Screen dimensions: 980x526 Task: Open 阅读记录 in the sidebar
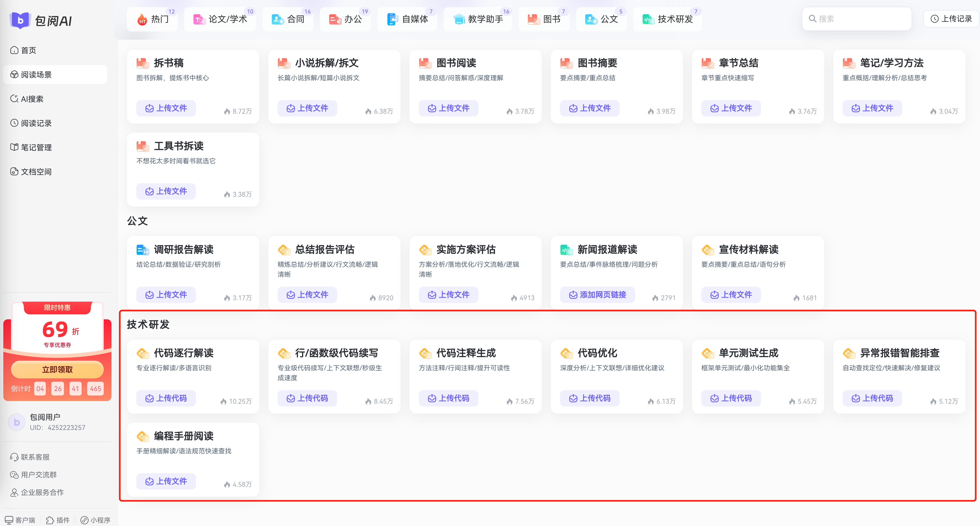coord(36,123)
